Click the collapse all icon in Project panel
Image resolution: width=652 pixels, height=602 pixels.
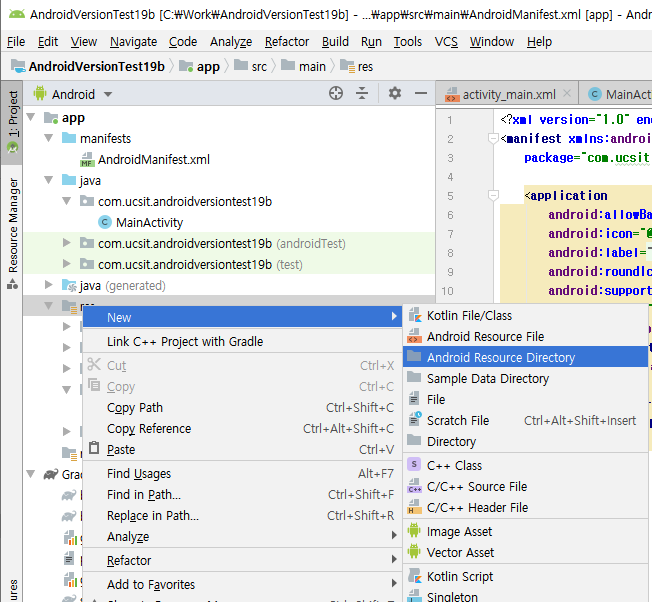(362, 94)
